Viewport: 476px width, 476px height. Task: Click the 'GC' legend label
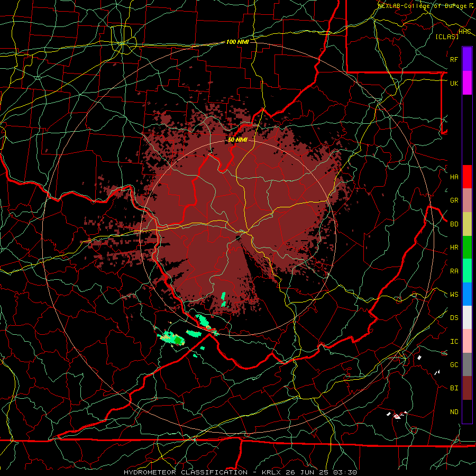coord(454,365)
